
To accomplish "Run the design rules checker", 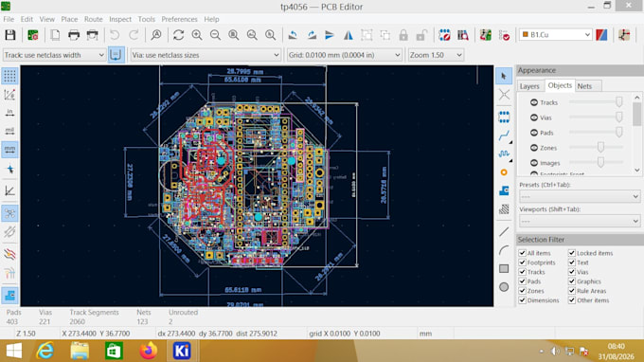I will (505, 35).
